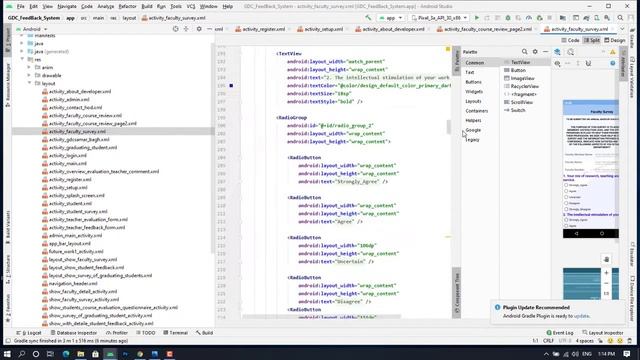Viewport: 640px width, 360px height.
Task: Click the pan hand icon on preview
Action: click(x=606, y=259)
